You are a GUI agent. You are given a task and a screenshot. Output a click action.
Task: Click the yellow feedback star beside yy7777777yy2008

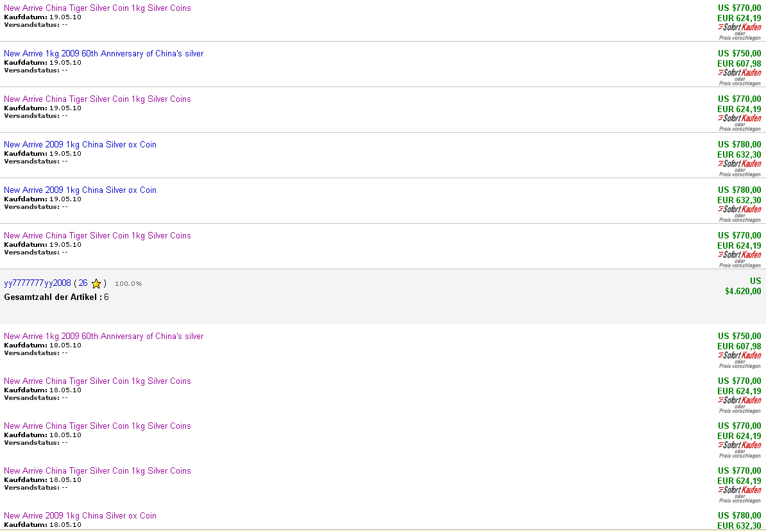pyautogui.click(x=96, y=283)
